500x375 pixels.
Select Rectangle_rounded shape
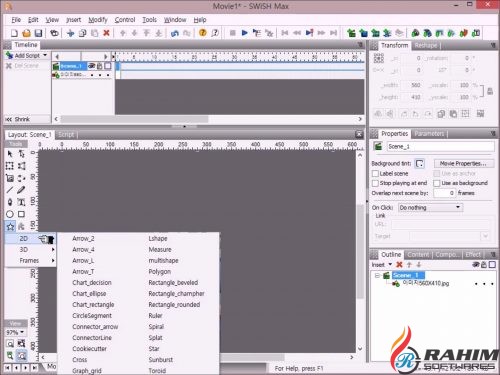[x=174, y=305]
